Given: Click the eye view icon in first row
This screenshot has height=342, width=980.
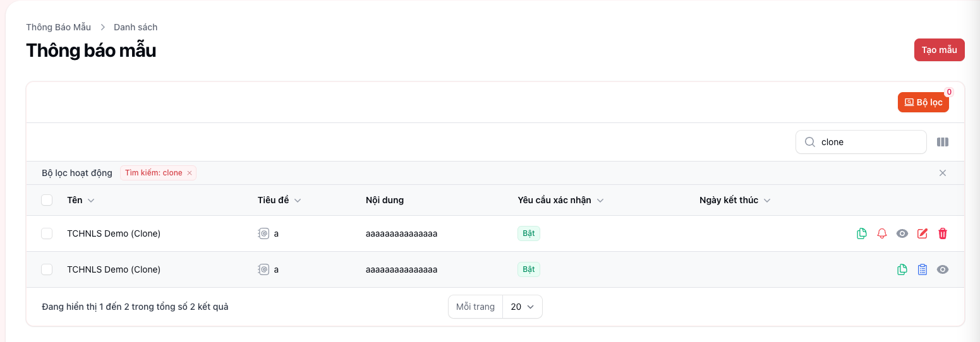Looking at the screenshot, I should coord(902,233).
